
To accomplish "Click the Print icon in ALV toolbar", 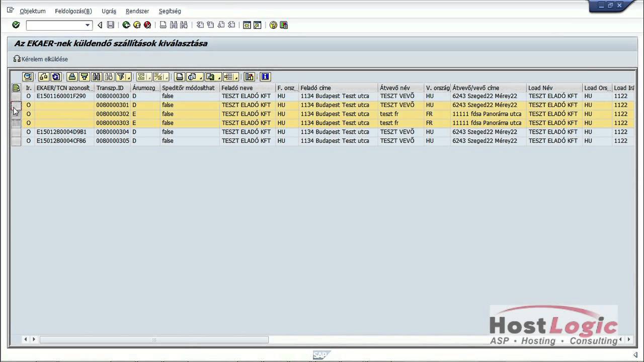I will [x=179, y=77].
